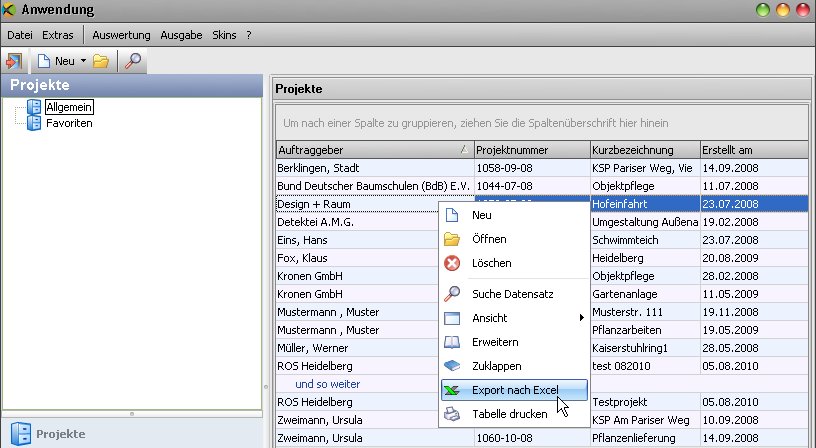Image resolution: width=816 pixels, height=448 pixels.
Task: Click the Erweitern open book icon
Action: pyautogui.click(x=452, y=342)
